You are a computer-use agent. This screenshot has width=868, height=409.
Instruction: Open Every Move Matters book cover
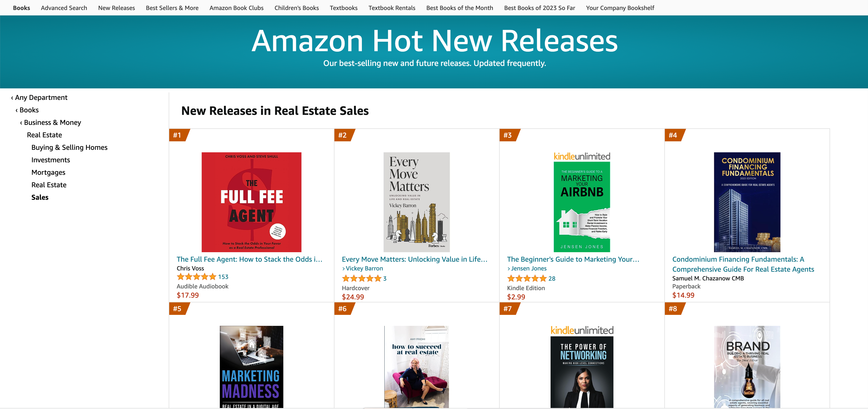coord(417,202)
